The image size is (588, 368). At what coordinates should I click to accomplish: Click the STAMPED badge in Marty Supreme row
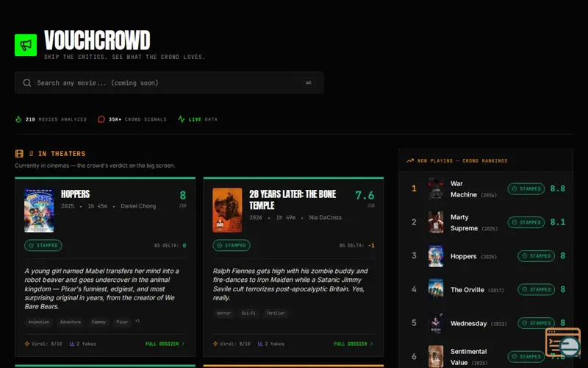click(x=526, y=222)
